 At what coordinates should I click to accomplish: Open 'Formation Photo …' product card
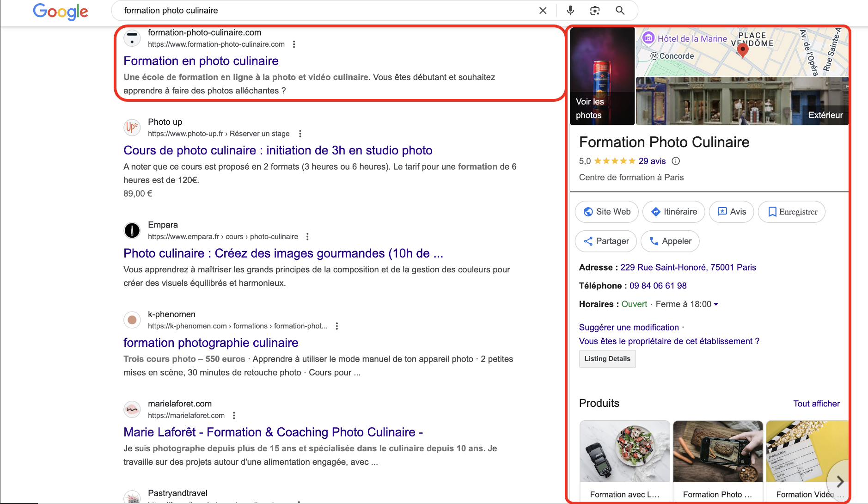click(718, 461)
